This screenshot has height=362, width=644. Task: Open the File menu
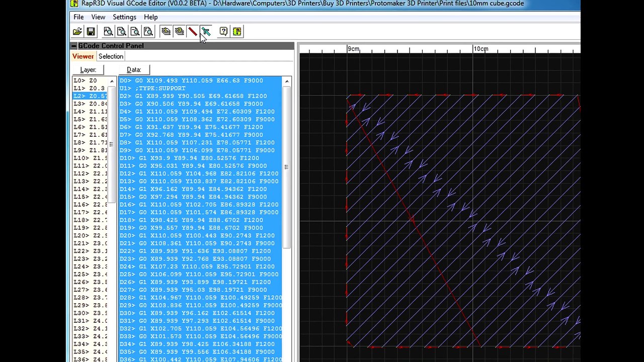78,17
